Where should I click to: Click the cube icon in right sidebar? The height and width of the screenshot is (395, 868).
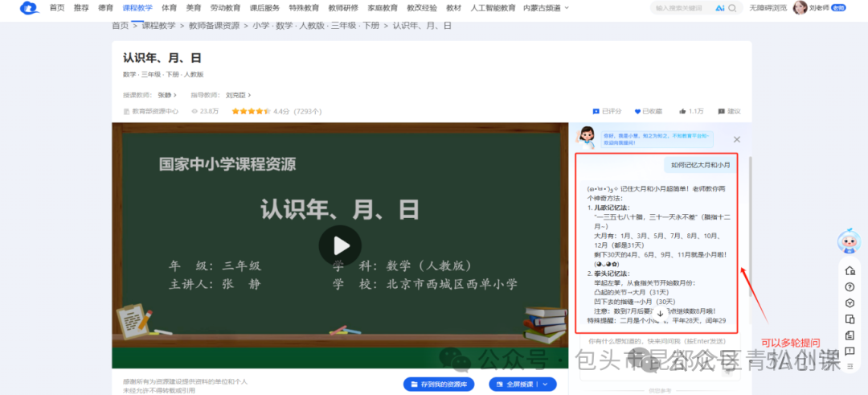[x=850, y=302]
